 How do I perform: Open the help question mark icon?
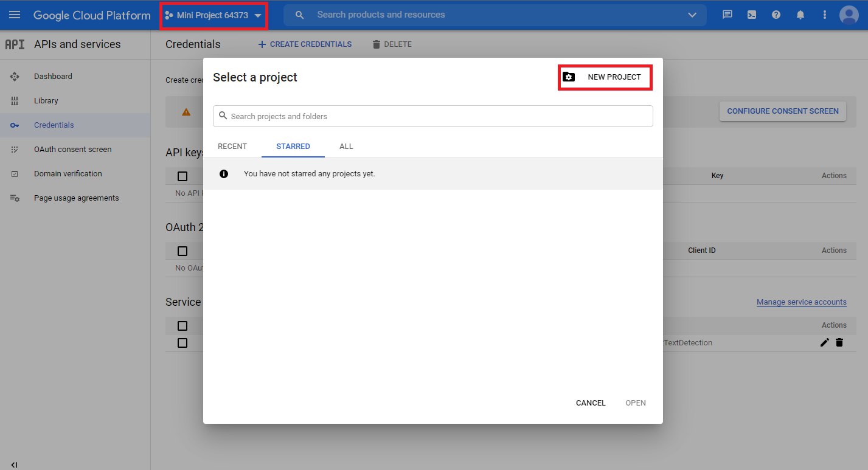pos(776,15)
